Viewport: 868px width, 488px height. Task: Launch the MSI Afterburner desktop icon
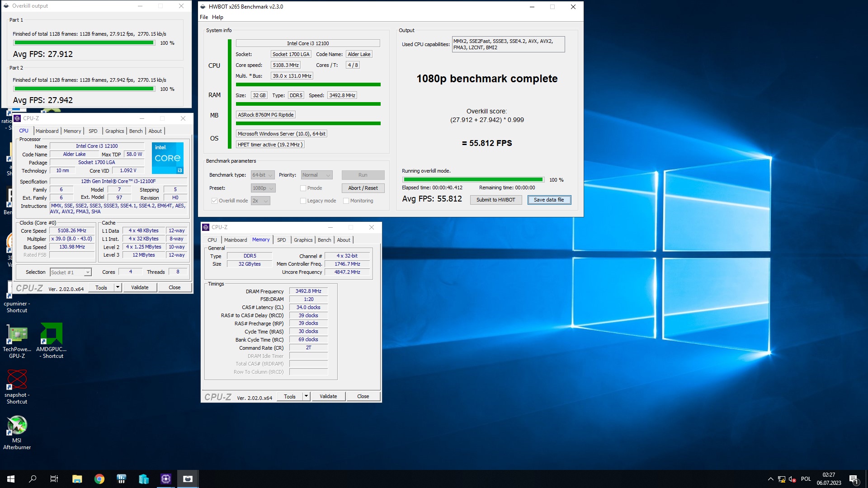[17, 432]
